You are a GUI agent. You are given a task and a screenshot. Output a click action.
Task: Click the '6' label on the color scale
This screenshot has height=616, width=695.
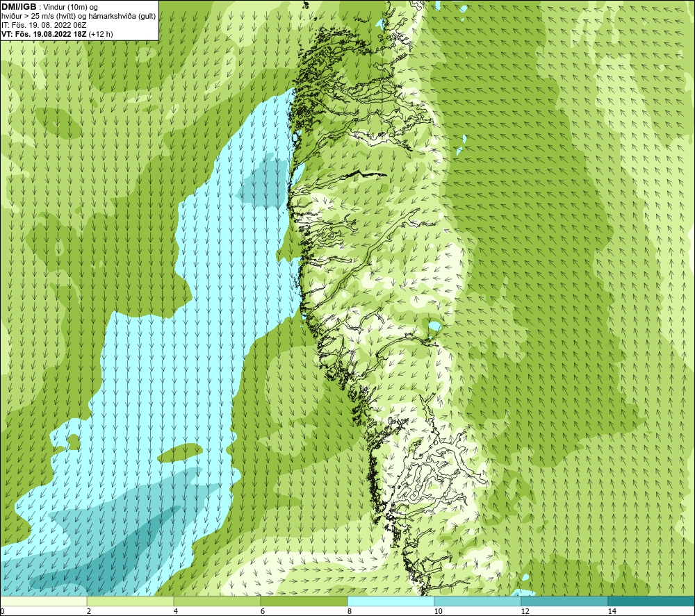coord(263,612)
